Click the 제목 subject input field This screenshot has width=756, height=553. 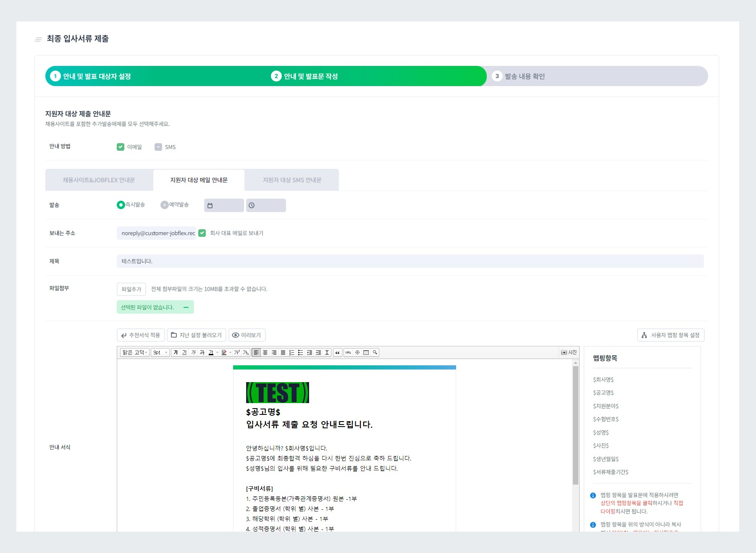point(294,261)
